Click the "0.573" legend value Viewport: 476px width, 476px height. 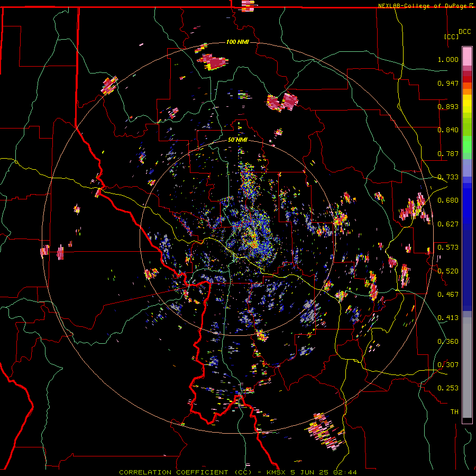click(448, 248)
